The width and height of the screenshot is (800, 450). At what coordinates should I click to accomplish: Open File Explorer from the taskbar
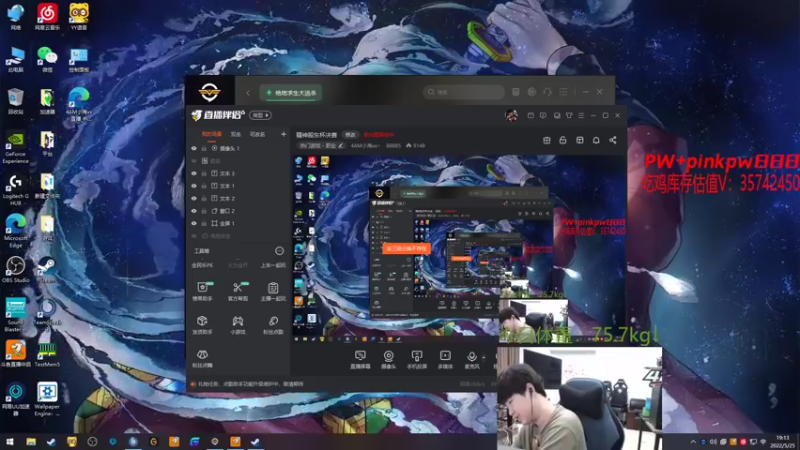click(31, 441)
